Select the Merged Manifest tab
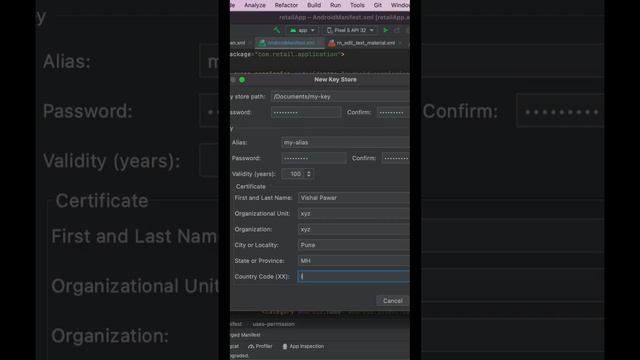640x360 pixels. 245,335
